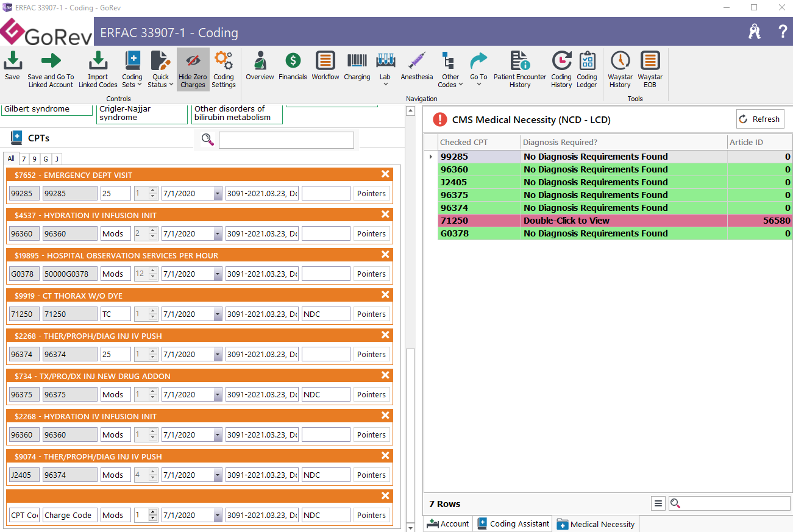Click Pointers for 99285 row
The height and width of the screenshot is (532, 793).
(372, 193)
